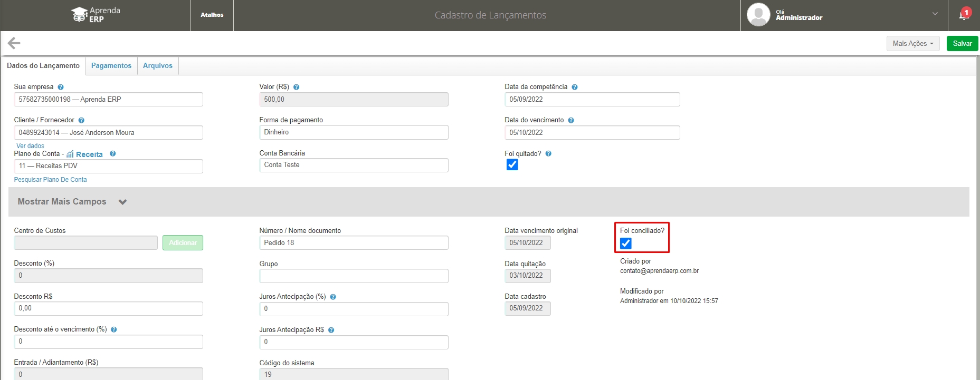Click the Número / Nome documento field

pyautogui.click(x=354, y=243)
